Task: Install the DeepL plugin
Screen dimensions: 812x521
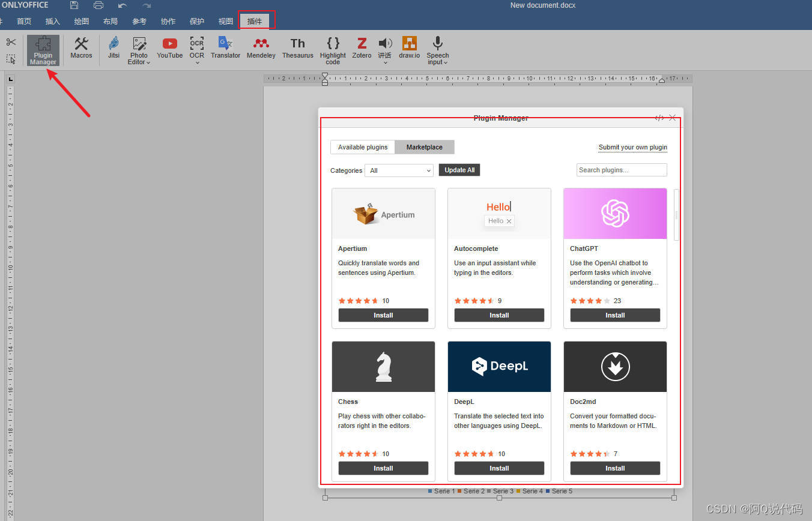Action: [x=499, y=468]
